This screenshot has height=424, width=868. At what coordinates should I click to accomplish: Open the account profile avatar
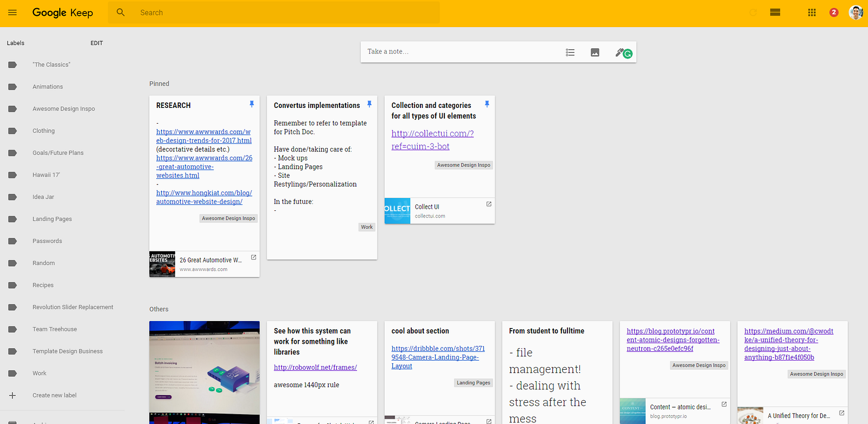(856, 12)
